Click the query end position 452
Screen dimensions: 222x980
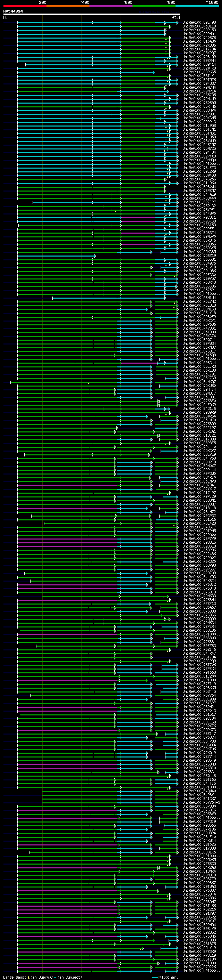(x=175, y=17)
